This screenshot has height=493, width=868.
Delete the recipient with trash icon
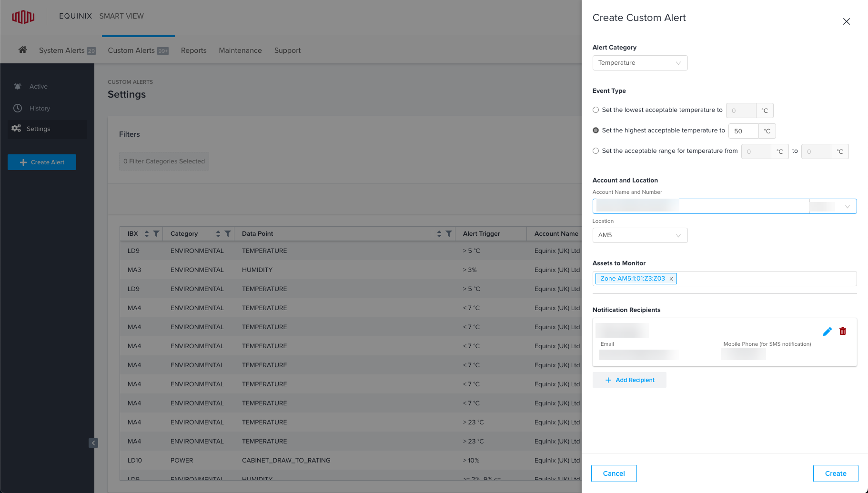tap(843, 332)
